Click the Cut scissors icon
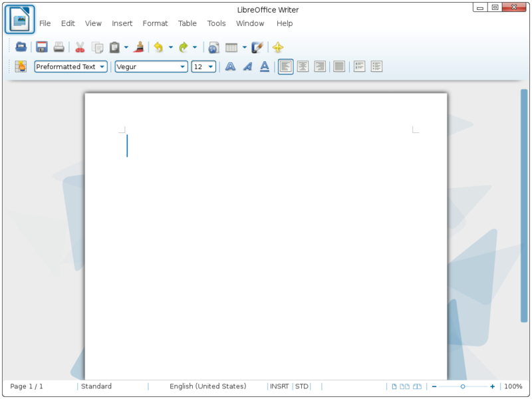This screenshot has width=532, height=399. click(x=80, y=47)
